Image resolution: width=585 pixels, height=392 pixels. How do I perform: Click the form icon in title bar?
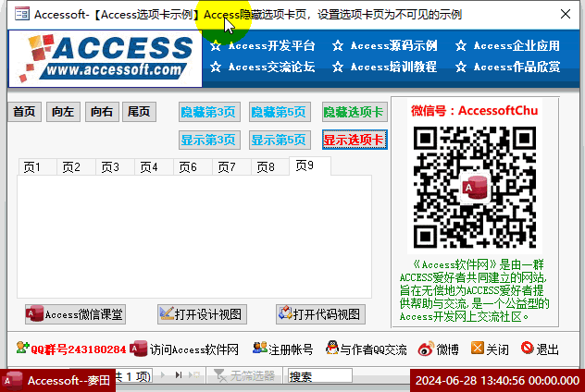click(22, 14)
